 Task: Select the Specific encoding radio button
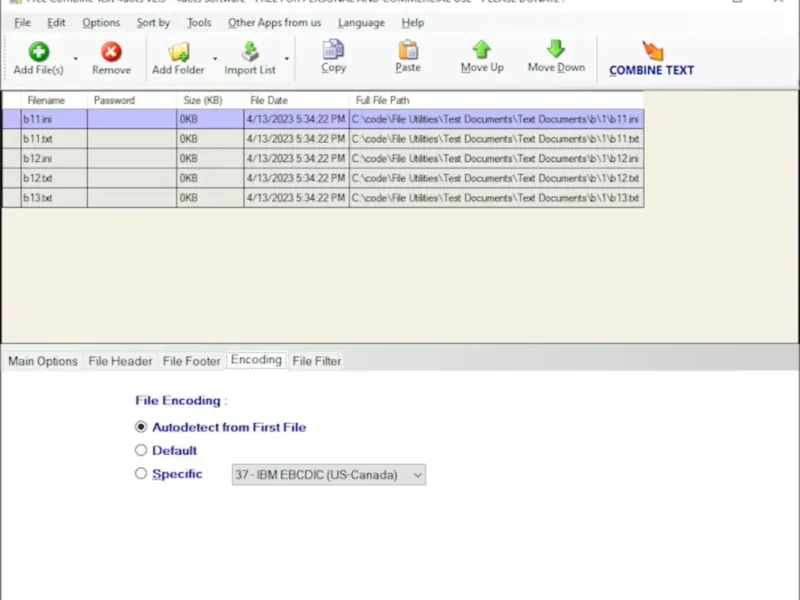click(x=141, y=473)
